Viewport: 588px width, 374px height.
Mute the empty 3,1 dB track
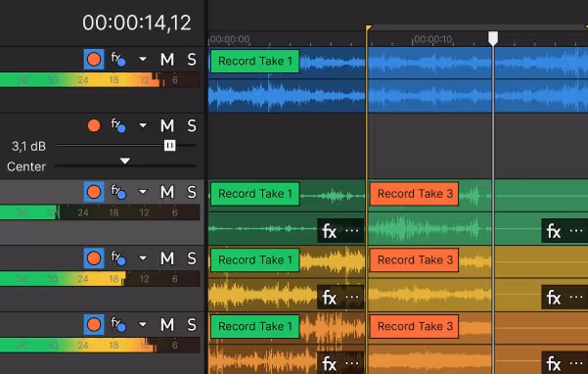tap(167, 125)
